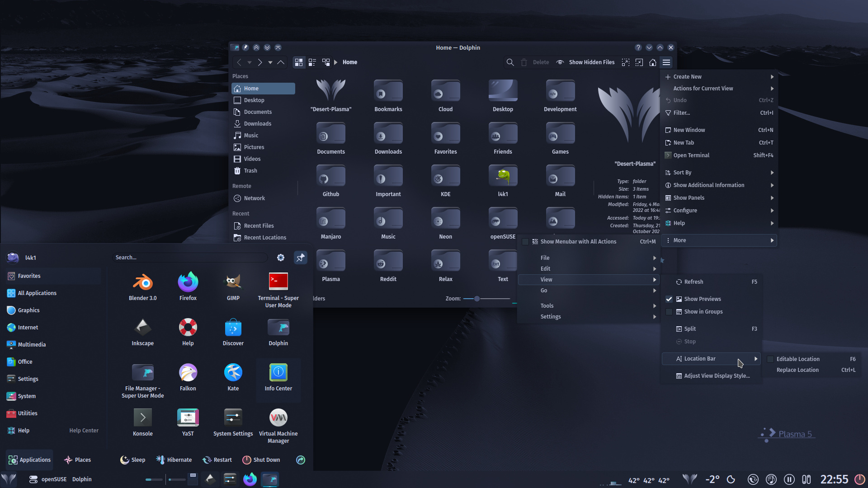Click Adjust View Display Style entry
The image size is (868, 488).
[x=712, y=376]
